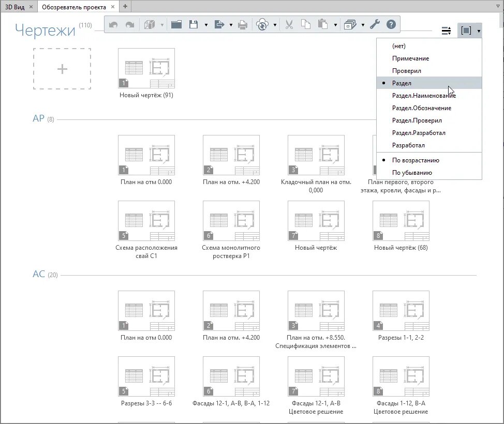Open Разрезы 3-3 -- 6-6 thumbnail

point(146,376)
